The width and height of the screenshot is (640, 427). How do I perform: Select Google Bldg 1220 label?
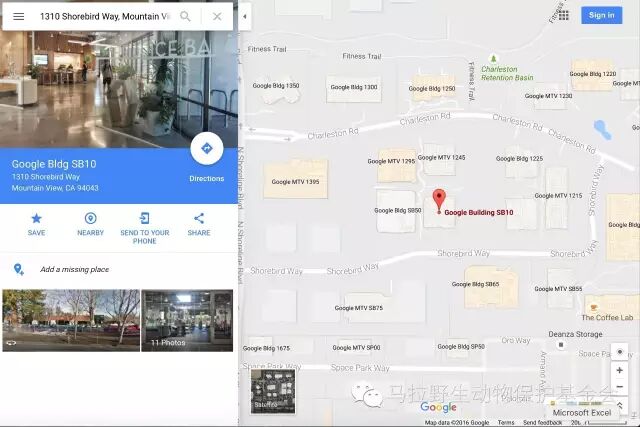point(593,74)
